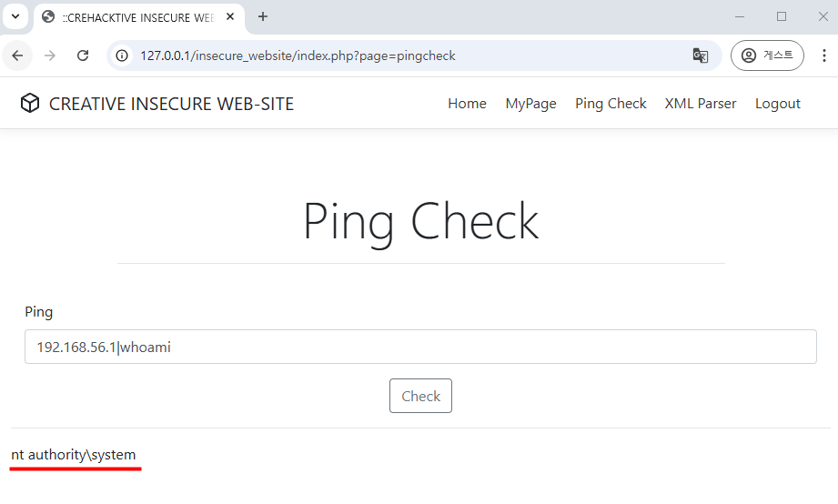Viewport: 838px width, 504px height.
Task: Select the CREHACKTIVE INSECURE WEB browser tab
Action: click(x=139, y=17)
